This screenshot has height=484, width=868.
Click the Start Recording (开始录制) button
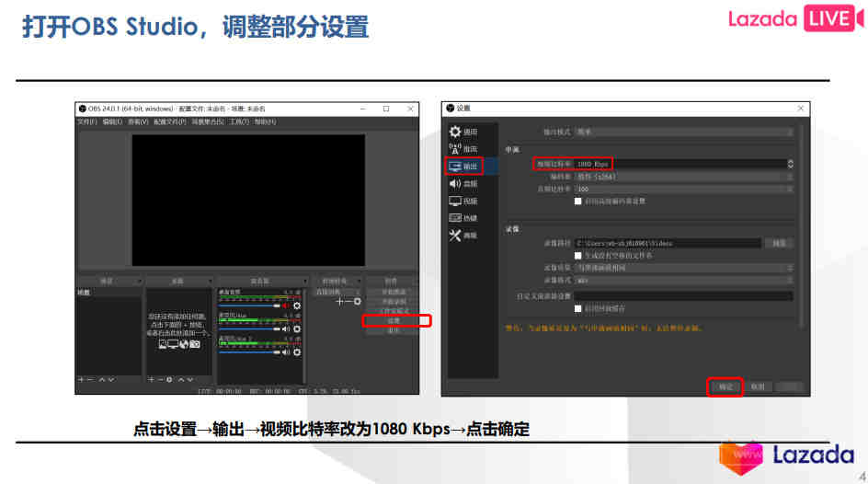coord(393,301)
